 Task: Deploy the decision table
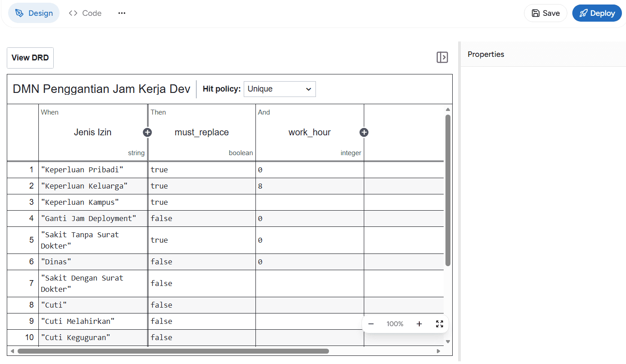click(597, 13)
